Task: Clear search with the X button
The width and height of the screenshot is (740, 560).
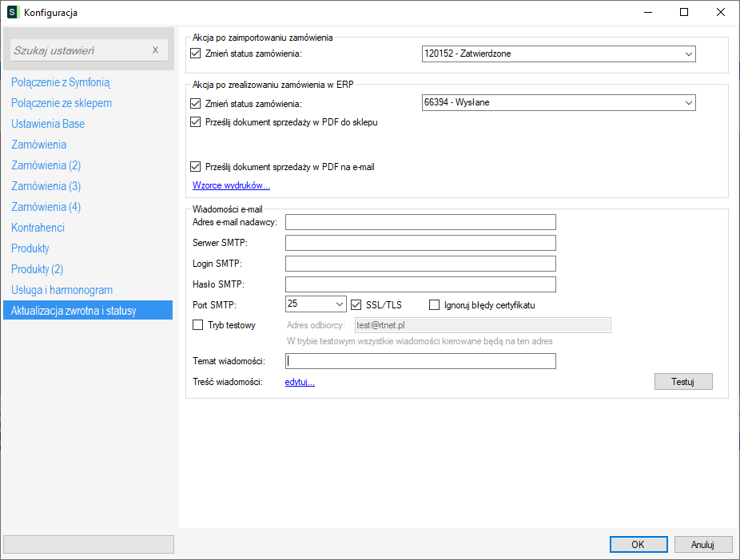Action: pos(156,50)
